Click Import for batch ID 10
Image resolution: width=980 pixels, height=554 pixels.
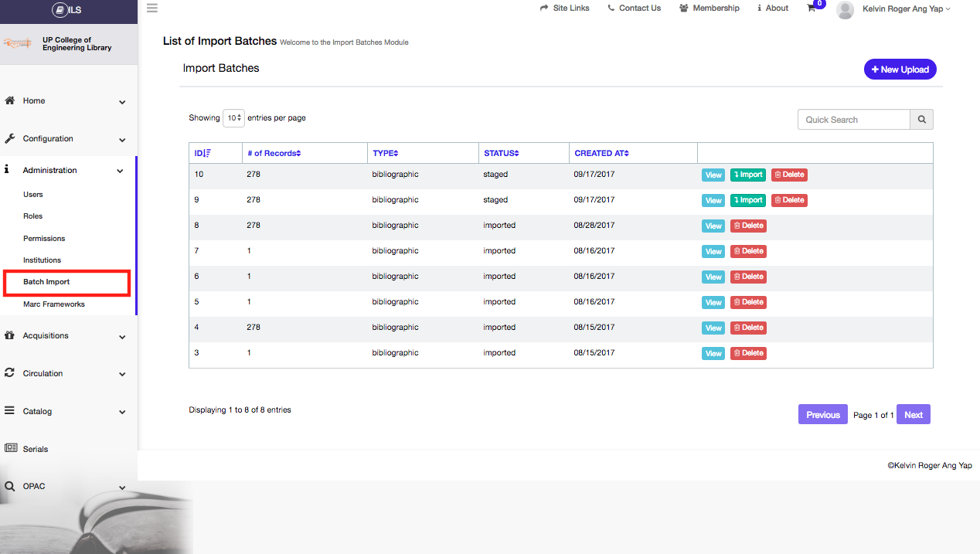[747, 175]
